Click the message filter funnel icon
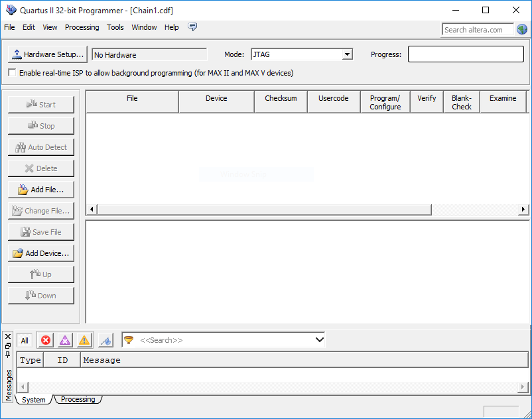Image resolution: width=532 pixels, height=419 pixels. coord(129,339)
